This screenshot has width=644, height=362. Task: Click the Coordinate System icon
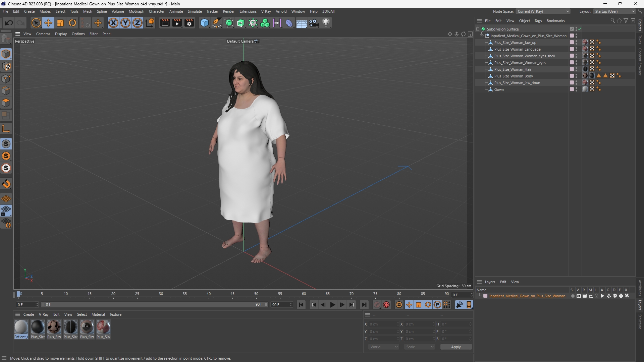pyautogui.click(x=150, y=23)
